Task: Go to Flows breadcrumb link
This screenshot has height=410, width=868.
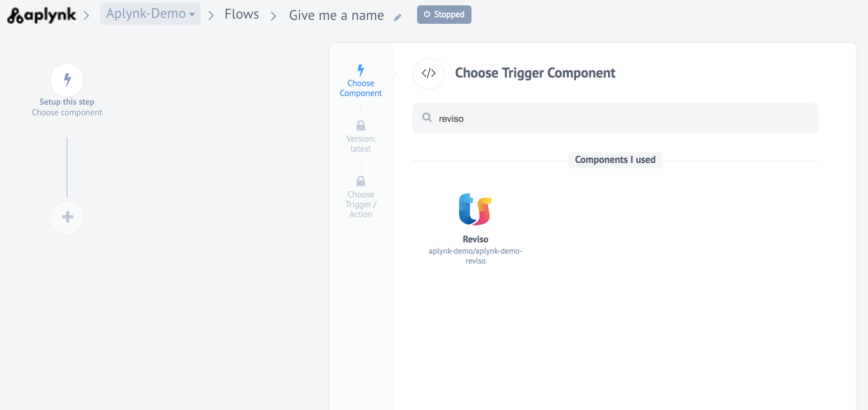Action: click(242, 14)
